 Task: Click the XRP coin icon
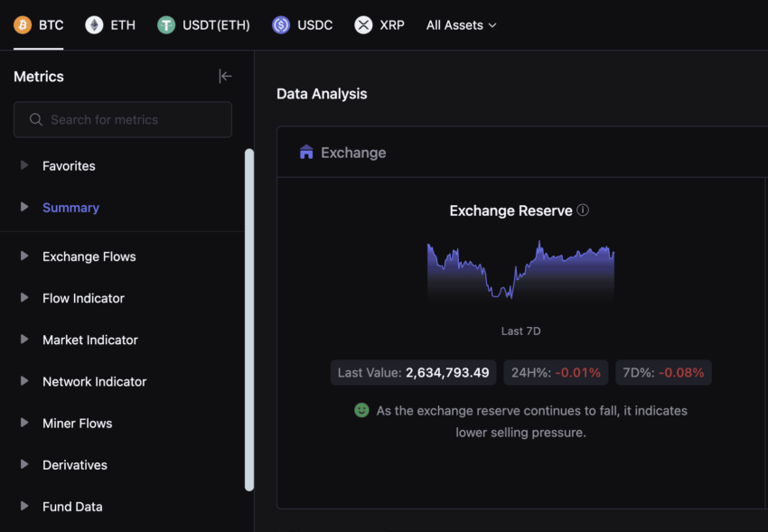pyautogui.click(x=363, y=25)
